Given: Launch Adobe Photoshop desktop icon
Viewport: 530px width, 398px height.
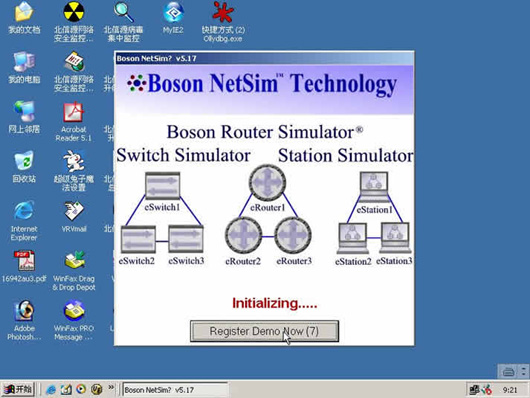Looking at the screenshot, I should (x=24, y=320).
